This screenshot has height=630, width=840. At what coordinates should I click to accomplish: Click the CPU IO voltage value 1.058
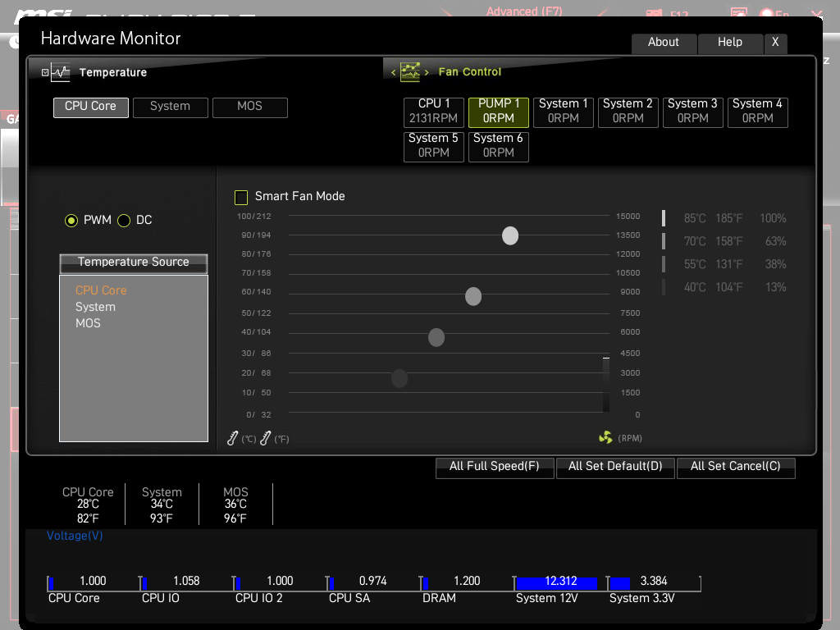click(186, 582)
